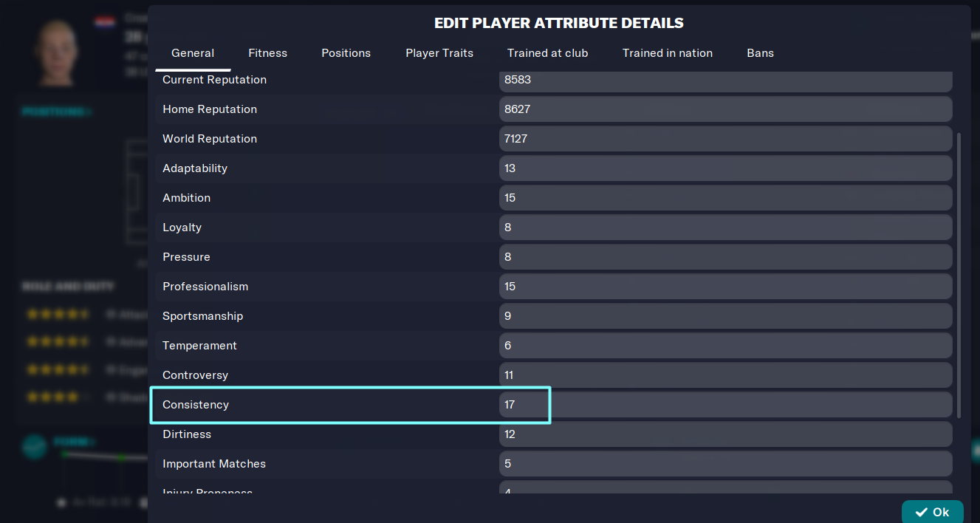Screen dimensions: 980x523
Task: Switch to the Fitness tab
Action: click(267, 53)
